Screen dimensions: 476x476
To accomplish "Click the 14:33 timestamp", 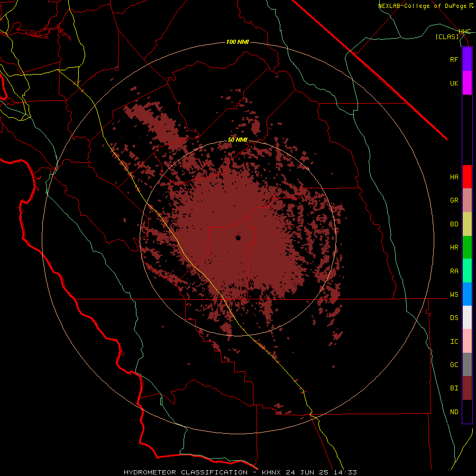I will [x=344, y=472].
